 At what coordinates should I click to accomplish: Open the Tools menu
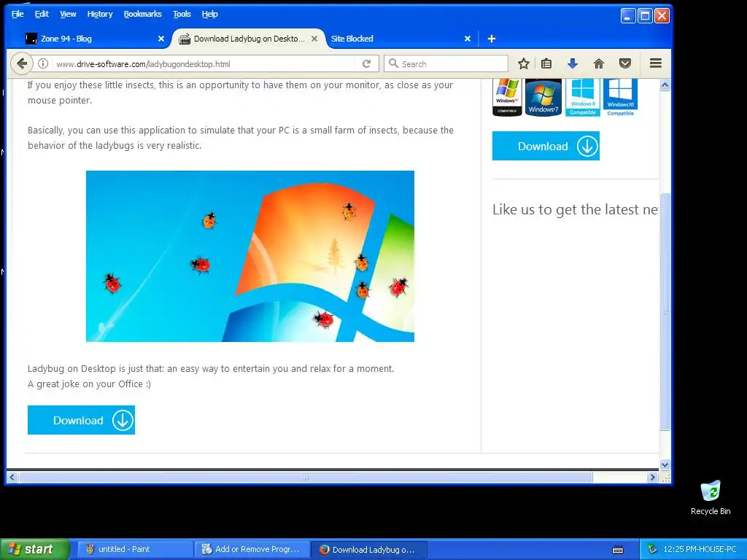click(182, 14)
